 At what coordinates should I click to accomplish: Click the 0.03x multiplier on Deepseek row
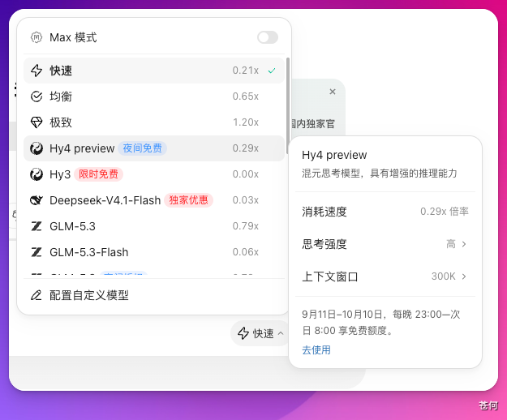246,200
